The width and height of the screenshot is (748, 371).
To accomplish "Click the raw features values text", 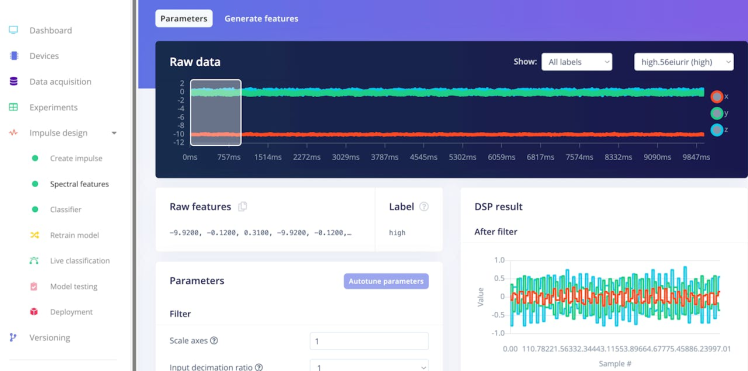I will (260, 233).
